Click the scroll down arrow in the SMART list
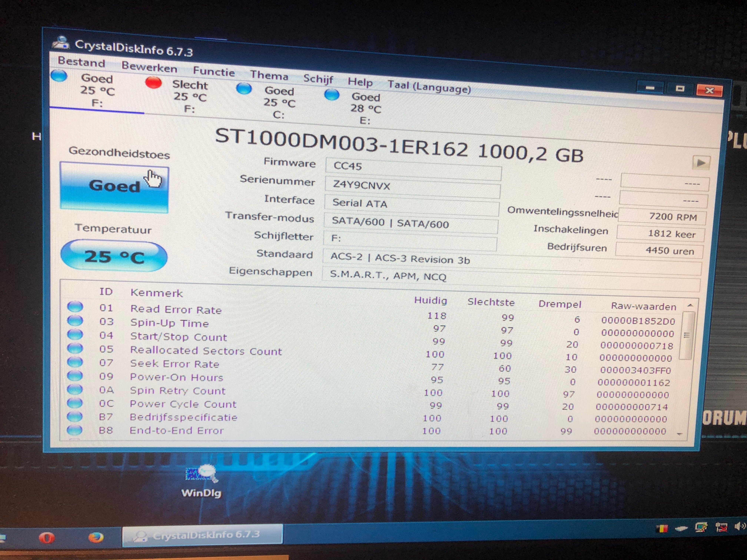The width and height of the screenshot is (747, 560). point(680,434)
